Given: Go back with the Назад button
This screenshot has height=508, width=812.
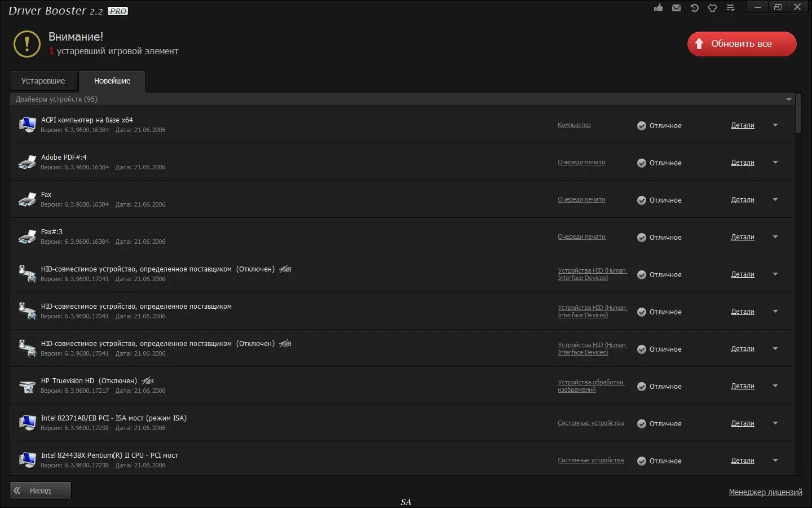Looking at the screenshot, I should (x=41, y=491).
